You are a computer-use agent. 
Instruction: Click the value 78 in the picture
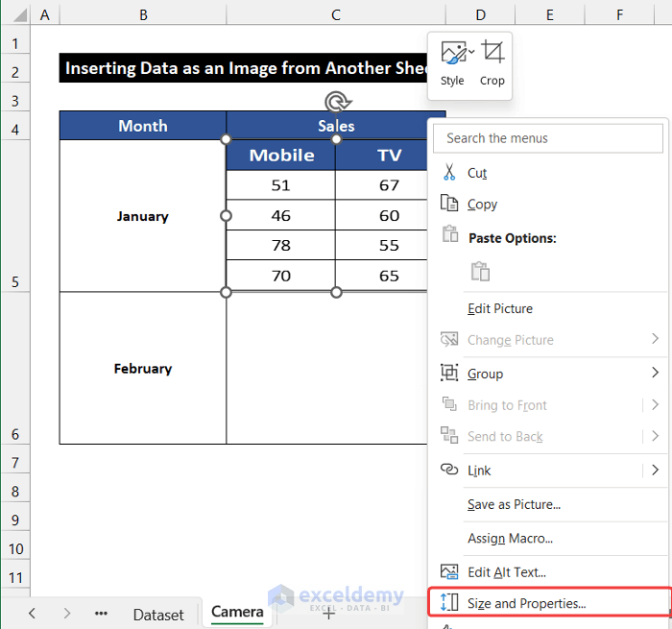(x=281, y=245)
